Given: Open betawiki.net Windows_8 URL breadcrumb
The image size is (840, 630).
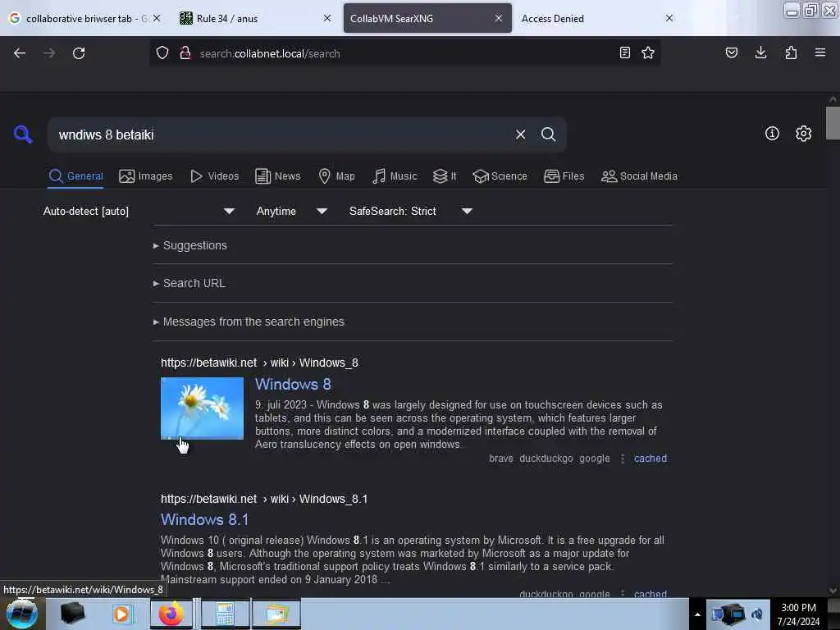Looking at the screenshot, I should click(x=260, y=363).
